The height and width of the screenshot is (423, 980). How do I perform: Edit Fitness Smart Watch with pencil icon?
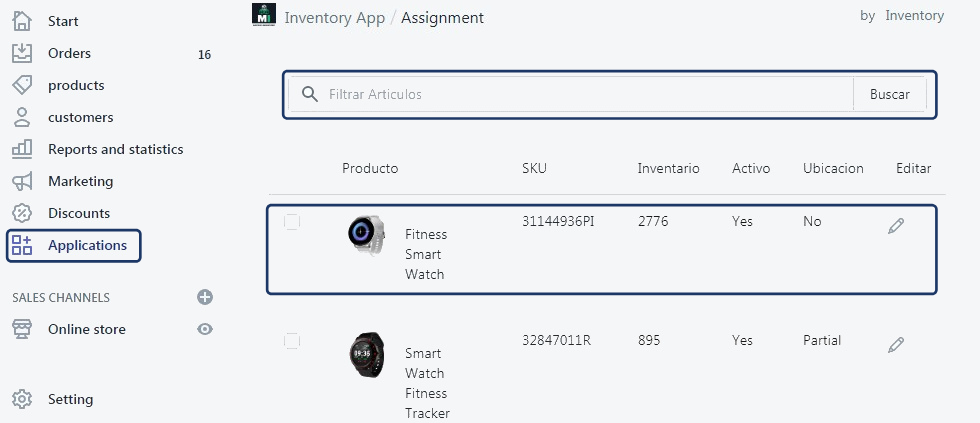(896, 226)
